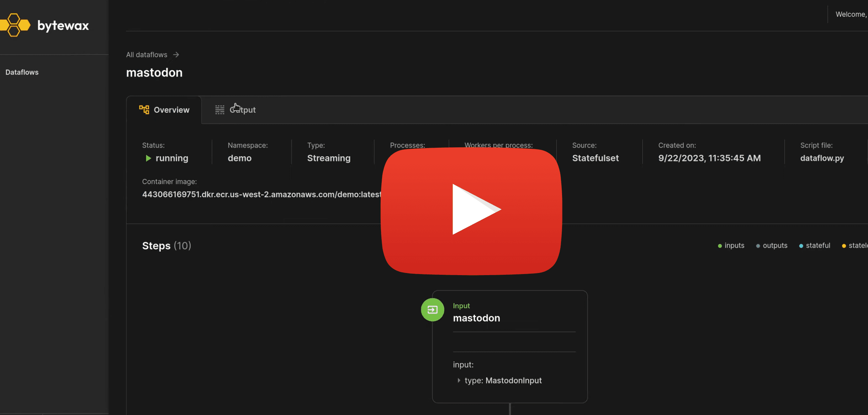Click the green running status play icon

(148, 158)
